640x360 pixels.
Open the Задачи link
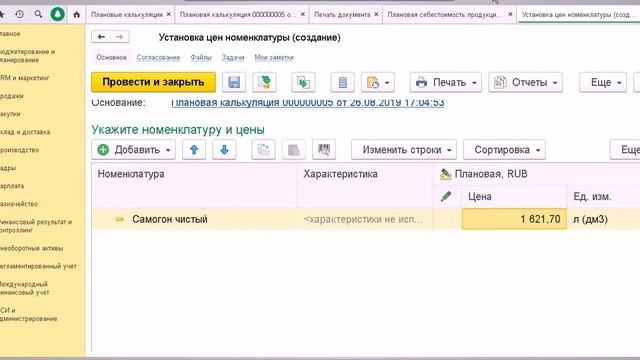tap(233, 58)
